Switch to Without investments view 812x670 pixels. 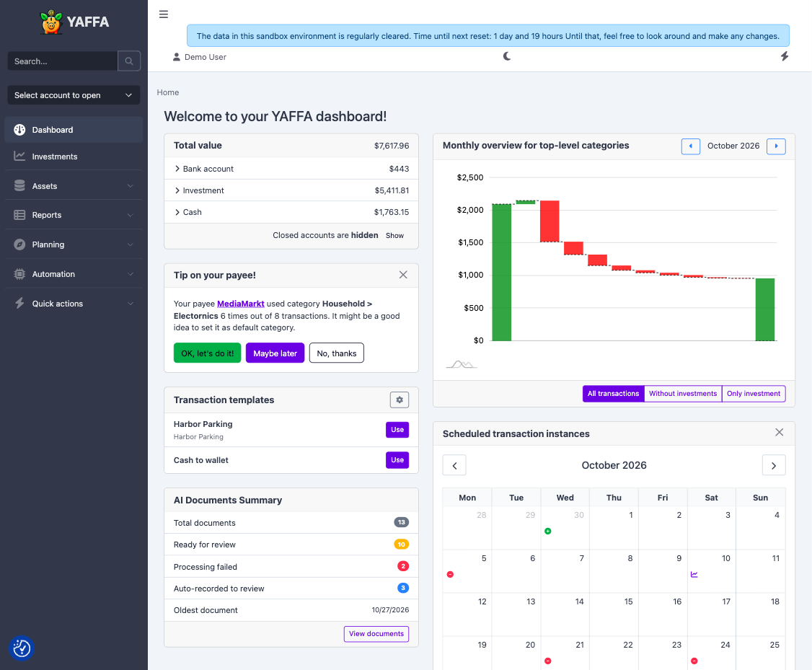pyautogui.click(x=682, y=394)
